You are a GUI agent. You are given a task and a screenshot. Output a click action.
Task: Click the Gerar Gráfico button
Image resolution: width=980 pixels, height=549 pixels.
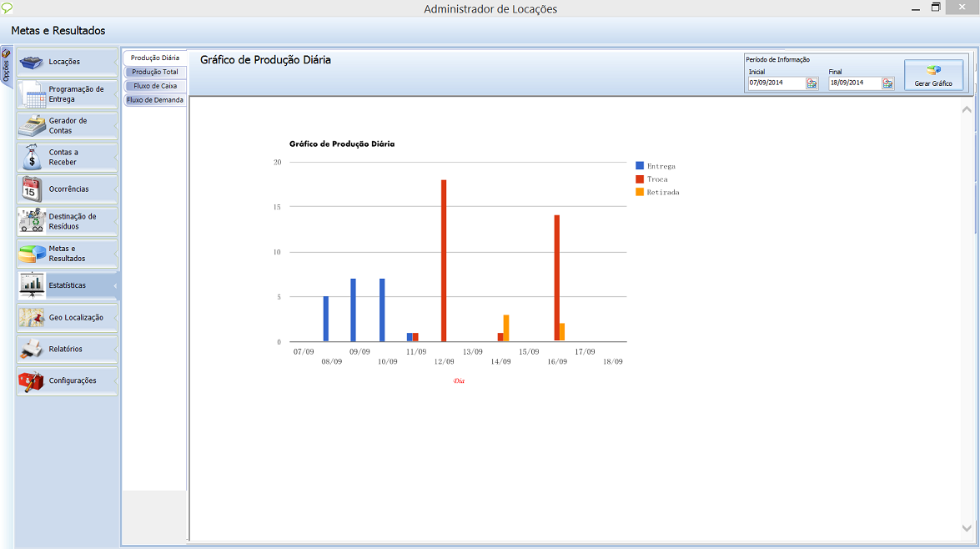(933, 75)
